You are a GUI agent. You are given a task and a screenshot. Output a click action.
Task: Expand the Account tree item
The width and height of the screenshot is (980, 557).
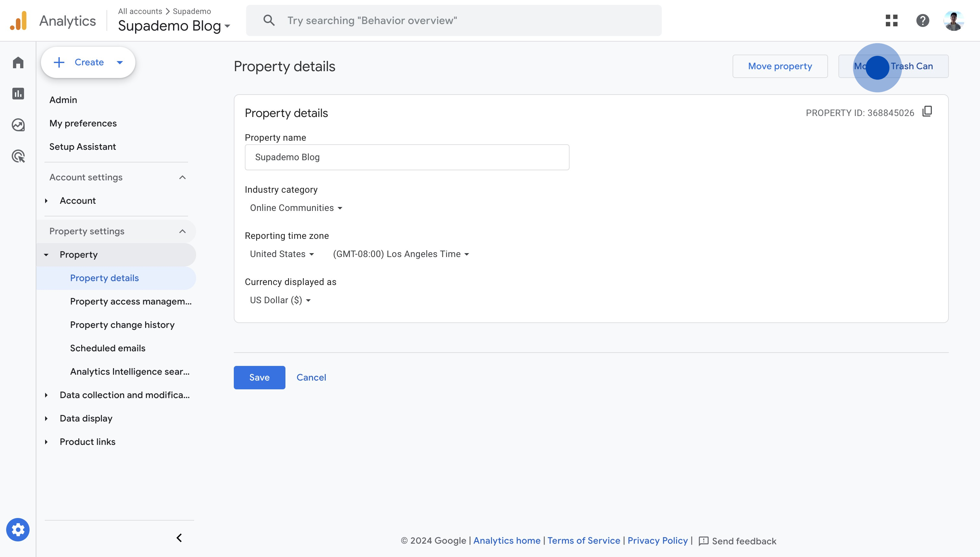coord(46,201)
